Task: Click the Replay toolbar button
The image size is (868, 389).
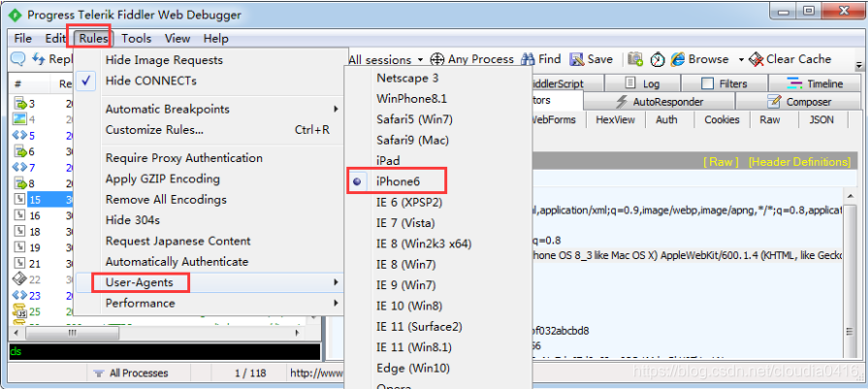Action: [x=52, y=58]
